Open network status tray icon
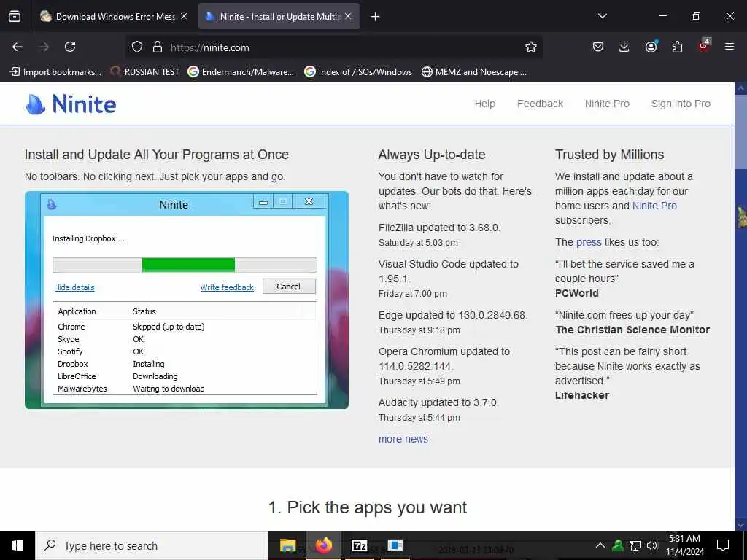This screenshot has width=747, height=560. (635, 545)
